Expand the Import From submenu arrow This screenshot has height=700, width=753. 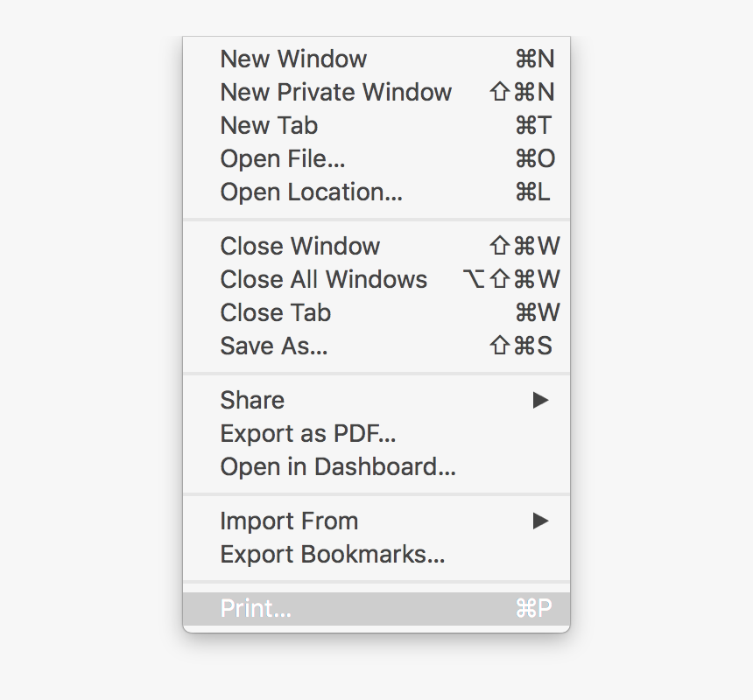coord(541,521)
